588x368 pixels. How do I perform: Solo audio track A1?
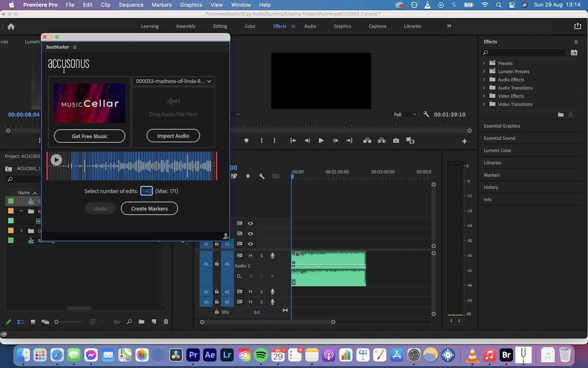[x=261, y=256]
